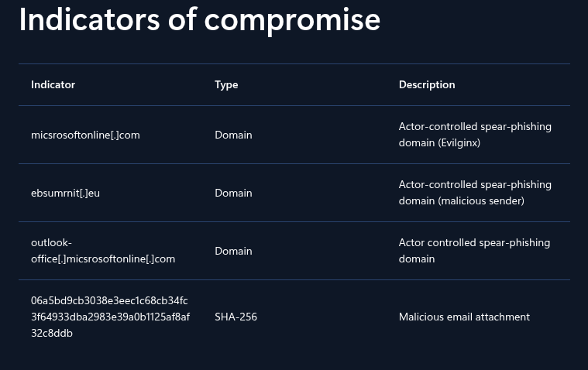Click the Malicious email attachment description
Screen dimensions: 588x370
click(464, 317)
